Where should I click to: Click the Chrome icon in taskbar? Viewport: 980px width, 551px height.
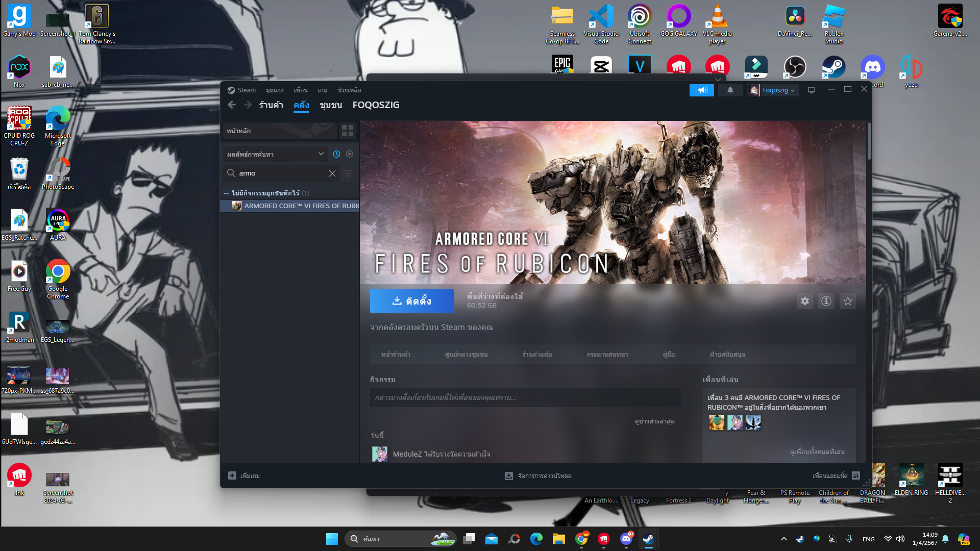pyautogui.click(x=581, y=539)
